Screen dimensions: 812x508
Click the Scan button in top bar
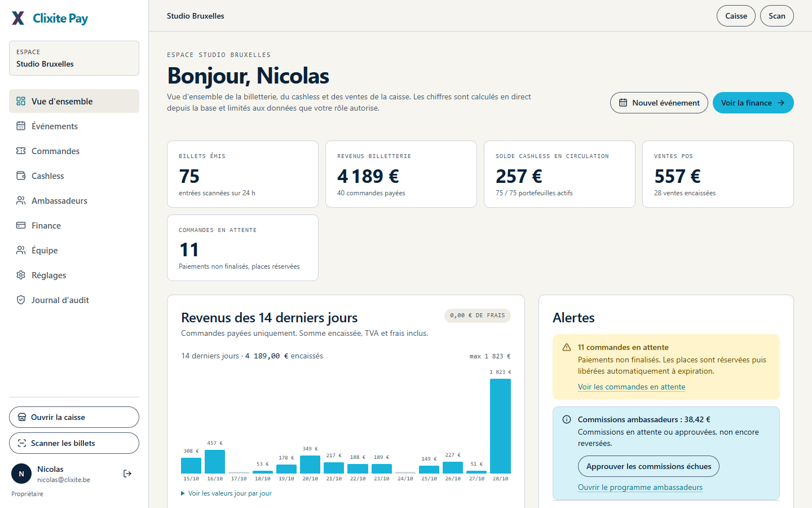point(777,16)
